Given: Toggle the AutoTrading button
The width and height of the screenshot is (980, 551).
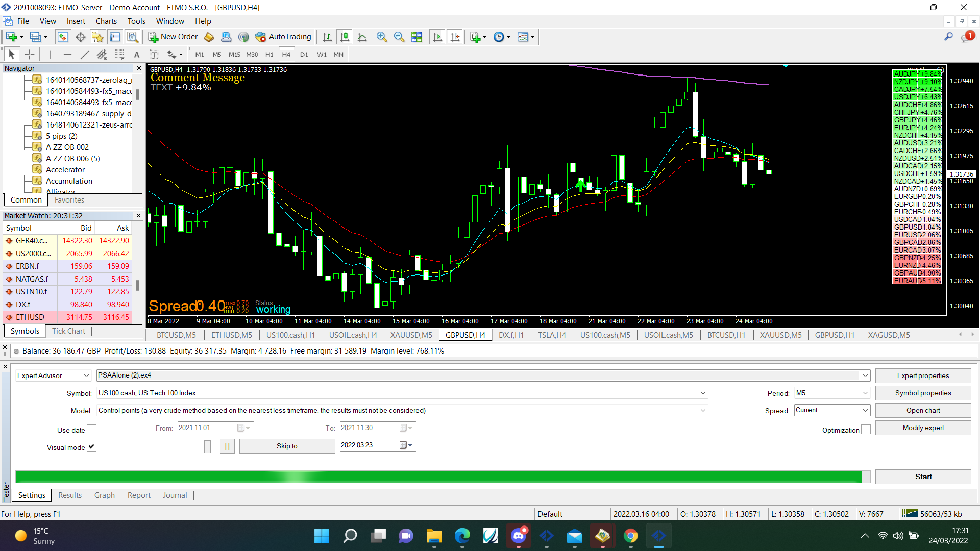Looking at the screenshot, I should click(x=283, y=37).
